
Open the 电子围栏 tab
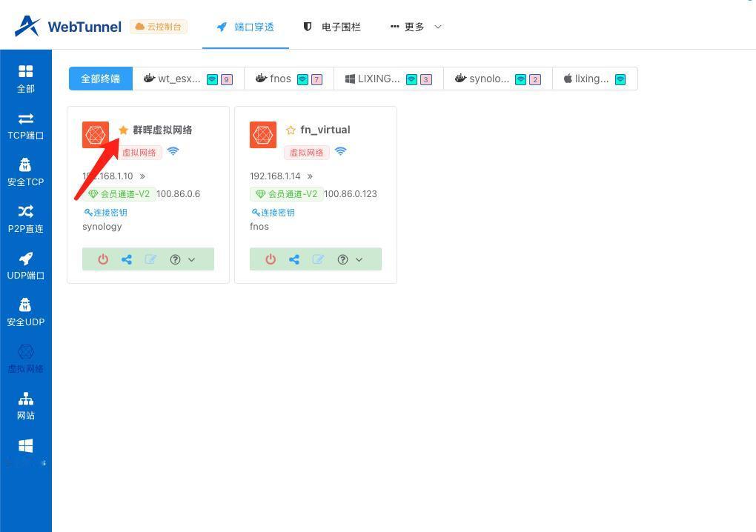tap(332, 27)
